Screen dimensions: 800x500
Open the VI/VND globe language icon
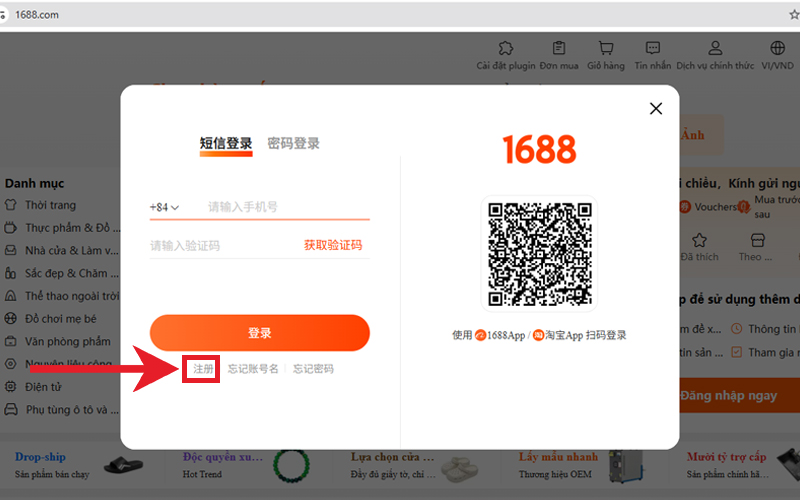coord(778,48)
